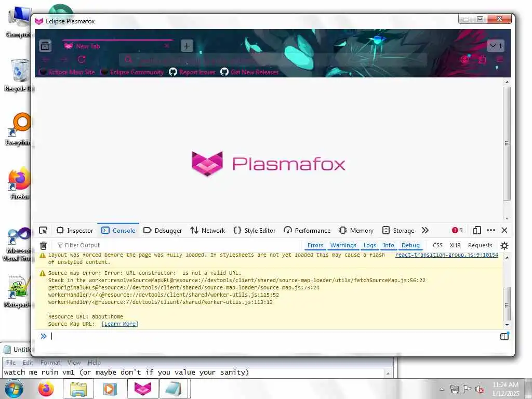Screen dimensions: 532x399
Task: Switch to the Style Editor panel
Action: click(x=255, y=230)
